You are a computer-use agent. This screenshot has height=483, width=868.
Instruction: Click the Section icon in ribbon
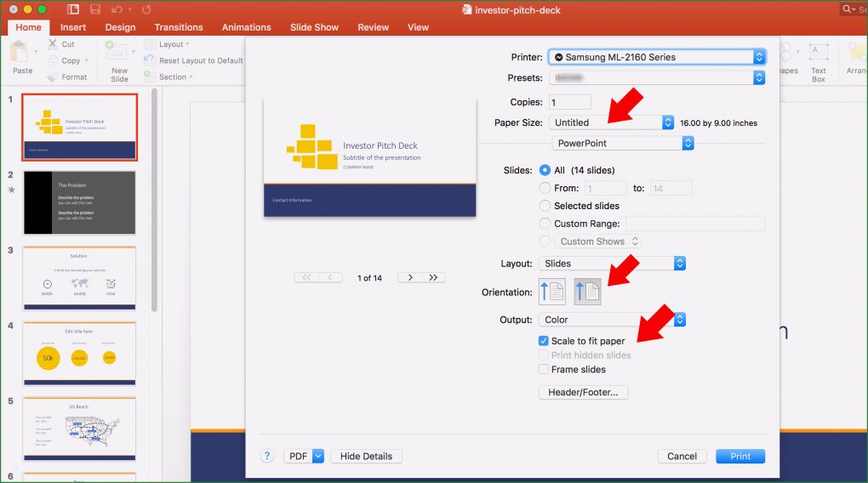150,77
